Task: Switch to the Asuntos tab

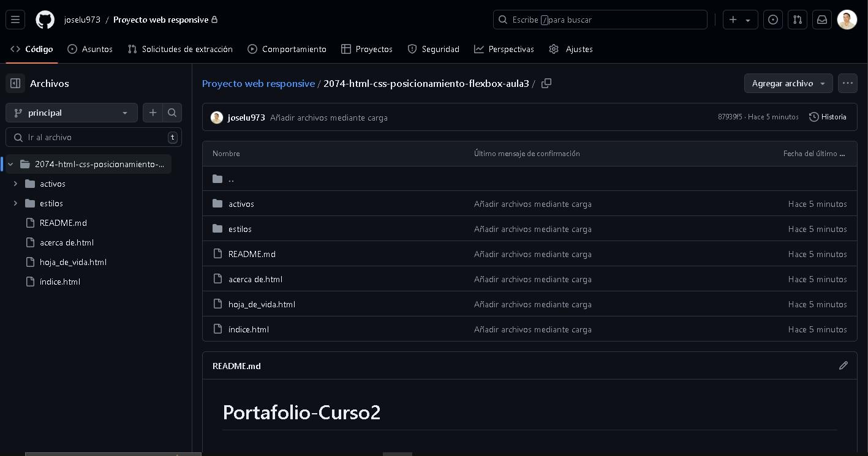Action: [x=90, y=49]
